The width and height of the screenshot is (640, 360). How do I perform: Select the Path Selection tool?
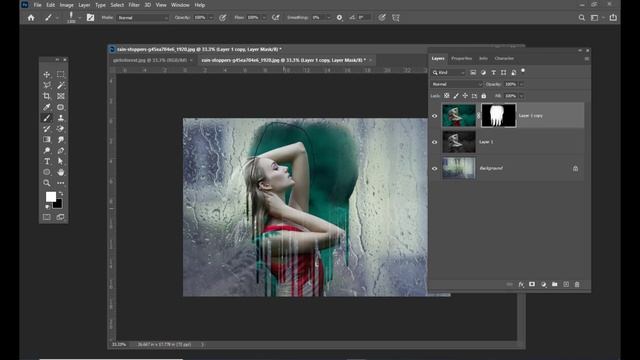[60, 162]
